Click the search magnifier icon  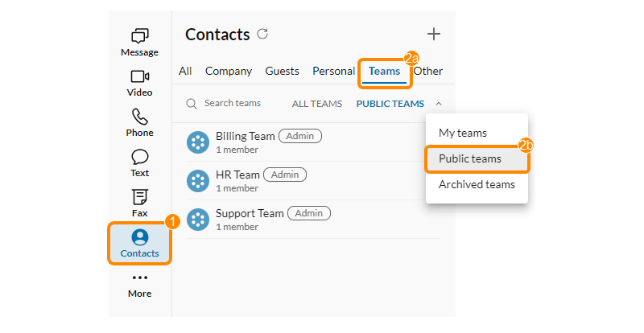tap(191, 104)
